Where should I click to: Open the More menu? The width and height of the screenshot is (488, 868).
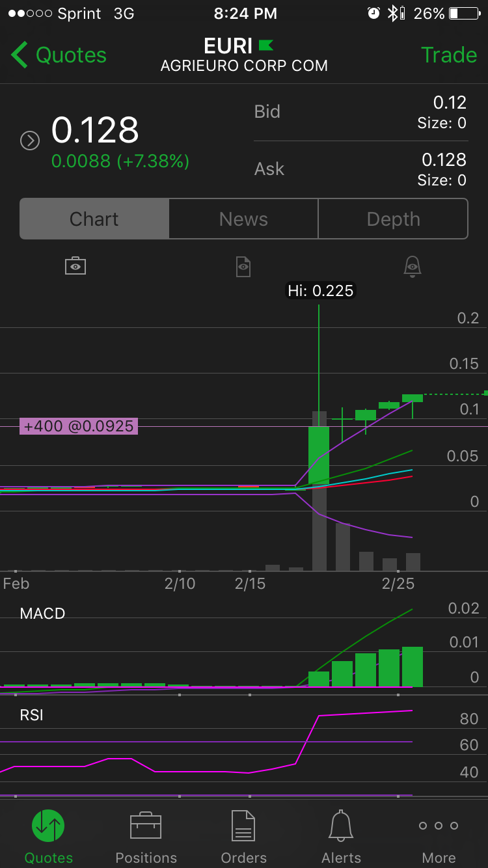click(x=439, y=835)
